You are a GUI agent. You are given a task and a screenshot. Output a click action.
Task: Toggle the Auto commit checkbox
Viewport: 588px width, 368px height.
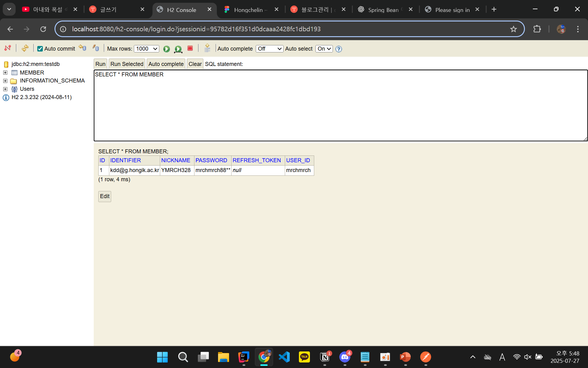(x=40, y=49)
